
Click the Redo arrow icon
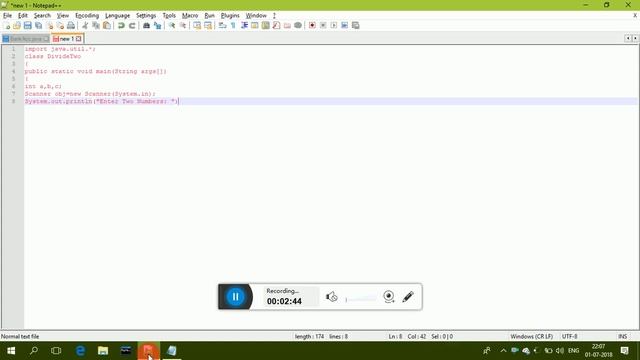pyautogui.click(x=132, y=25)
